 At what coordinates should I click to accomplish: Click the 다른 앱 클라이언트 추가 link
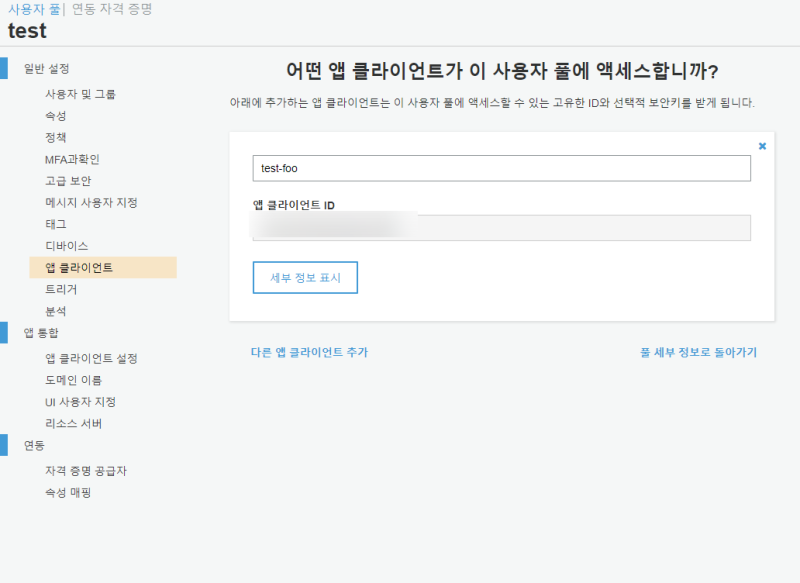point(309,352)
